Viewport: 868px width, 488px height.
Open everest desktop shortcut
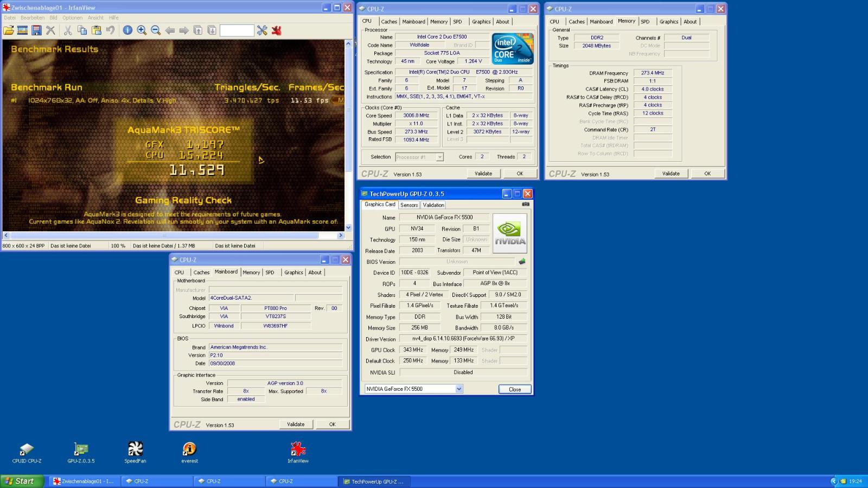[189, 453]
